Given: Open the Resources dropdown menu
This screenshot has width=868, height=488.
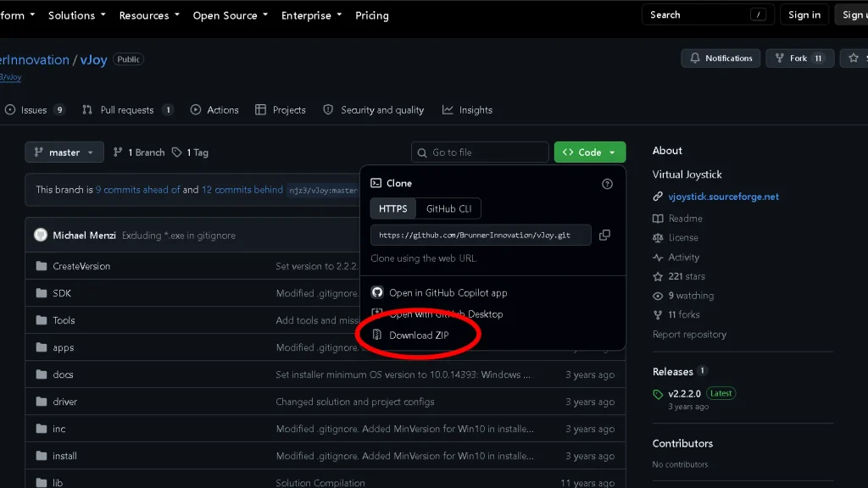Looking at the screenshot, I should [x=149, y=15].
